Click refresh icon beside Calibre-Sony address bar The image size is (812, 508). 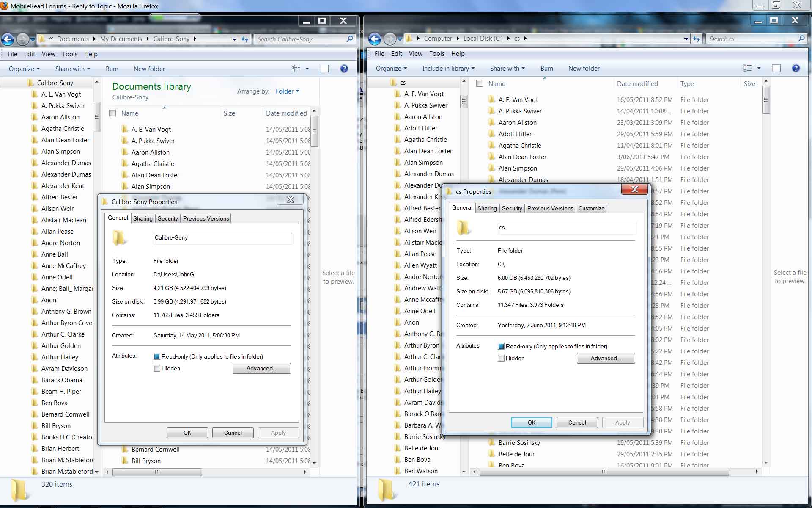245,39
